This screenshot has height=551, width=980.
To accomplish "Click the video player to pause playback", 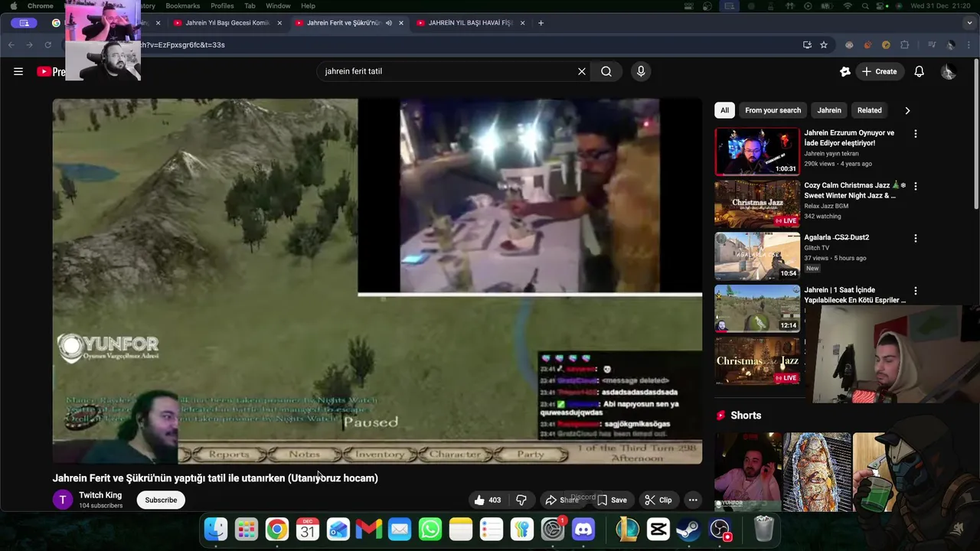I will (377, 281).
